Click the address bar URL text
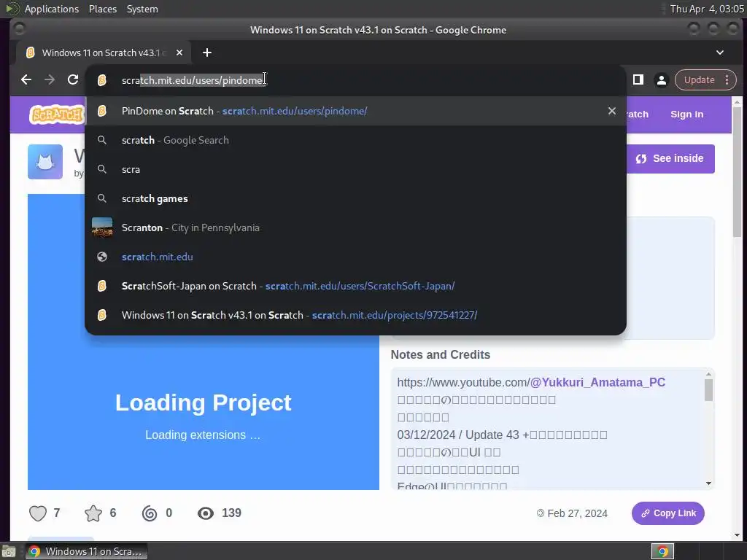The image size is (747, 560). pos(193,80)
